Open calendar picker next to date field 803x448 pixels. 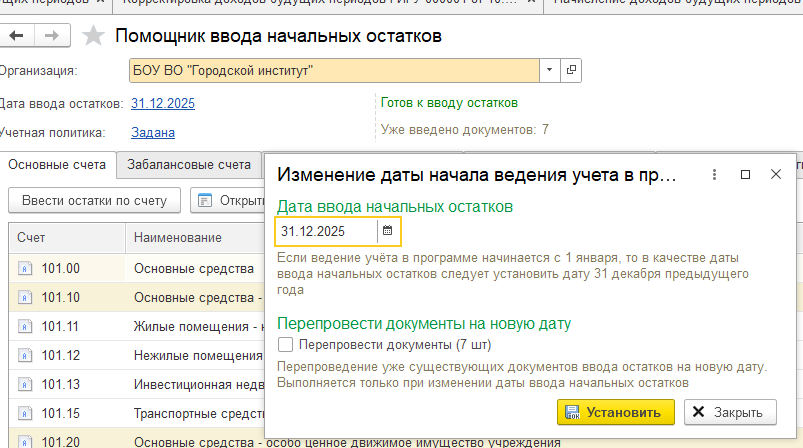388,231
